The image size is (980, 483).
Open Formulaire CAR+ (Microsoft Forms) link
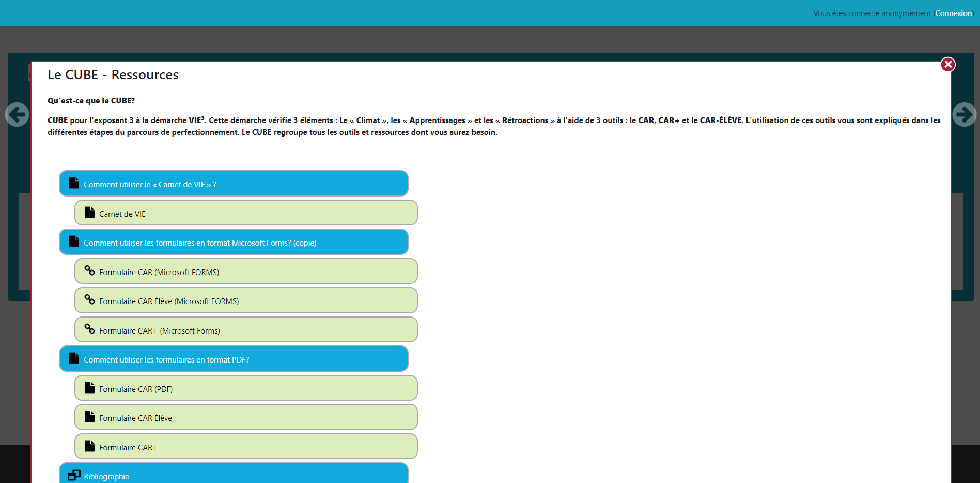pyautogui.click(x=246, y=329)
